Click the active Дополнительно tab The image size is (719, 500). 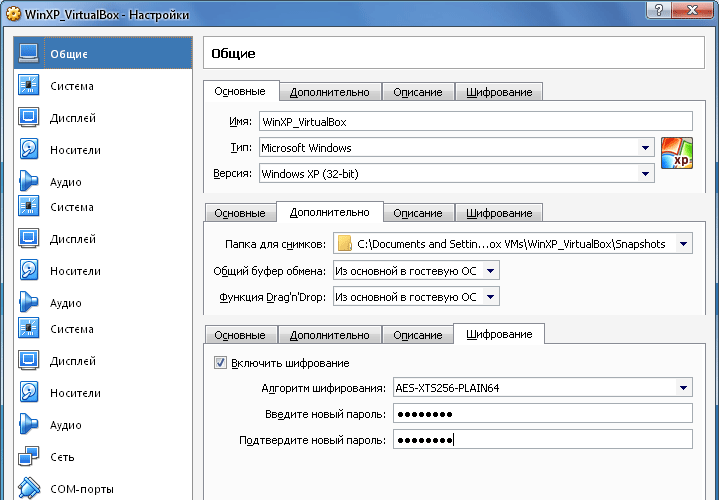coord(330,212)
